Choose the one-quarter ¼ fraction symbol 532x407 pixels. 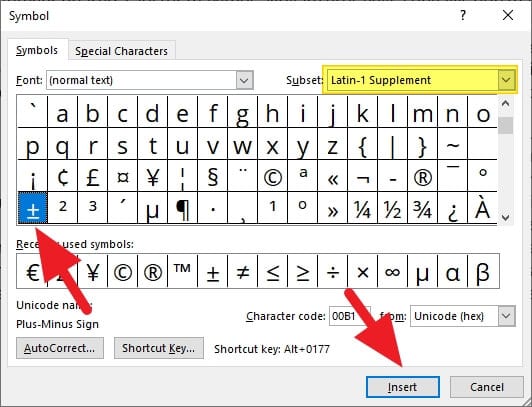click(x=362, y=208)
